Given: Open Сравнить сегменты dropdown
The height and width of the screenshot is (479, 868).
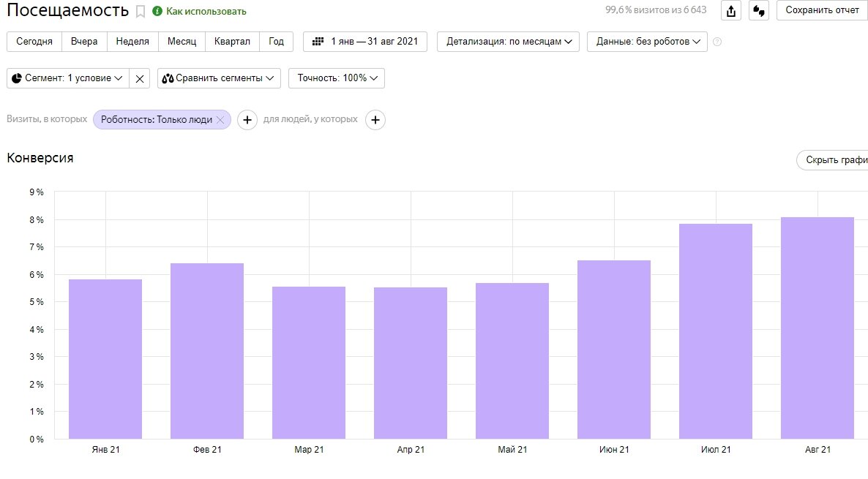Looking at the screenshot, I should pyautogui.click(x=219, y=78).
